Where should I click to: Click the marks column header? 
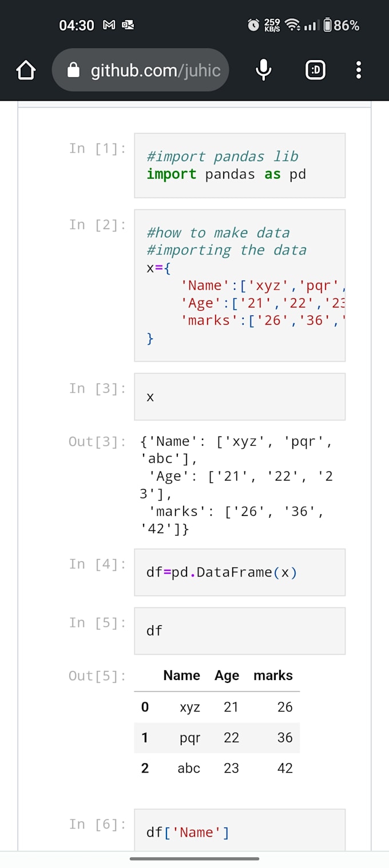click(273, 675)
